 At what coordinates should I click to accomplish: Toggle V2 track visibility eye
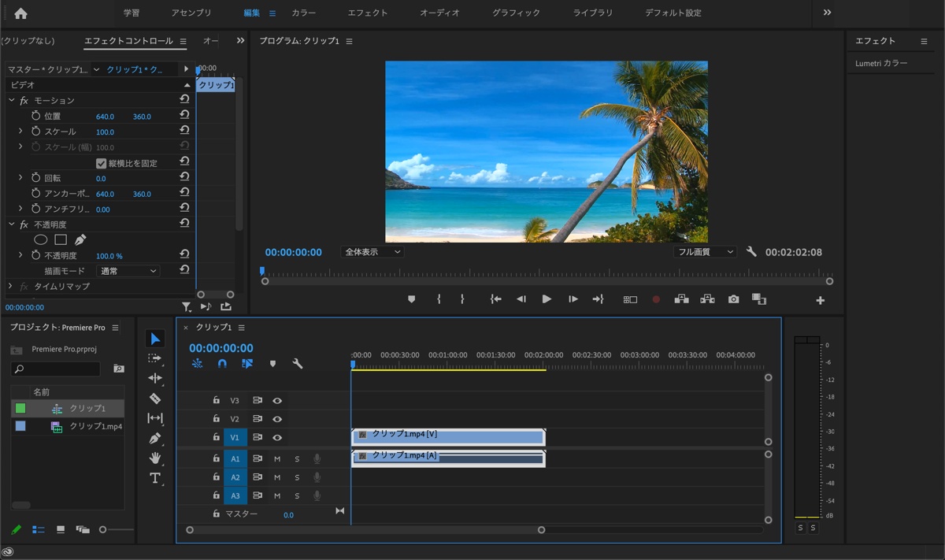point(277,420)
